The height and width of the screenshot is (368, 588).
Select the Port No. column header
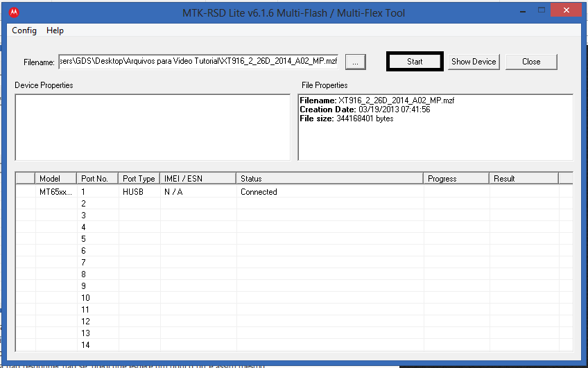pyautogui.click(x=98, y=178)
